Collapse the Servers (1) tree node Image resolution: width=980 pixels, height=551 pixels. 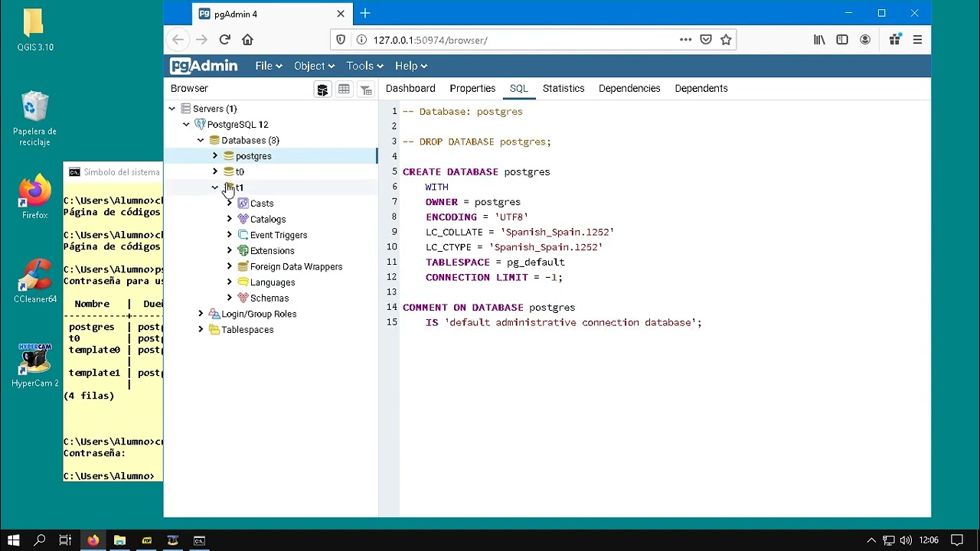click(x=172, y=109)
